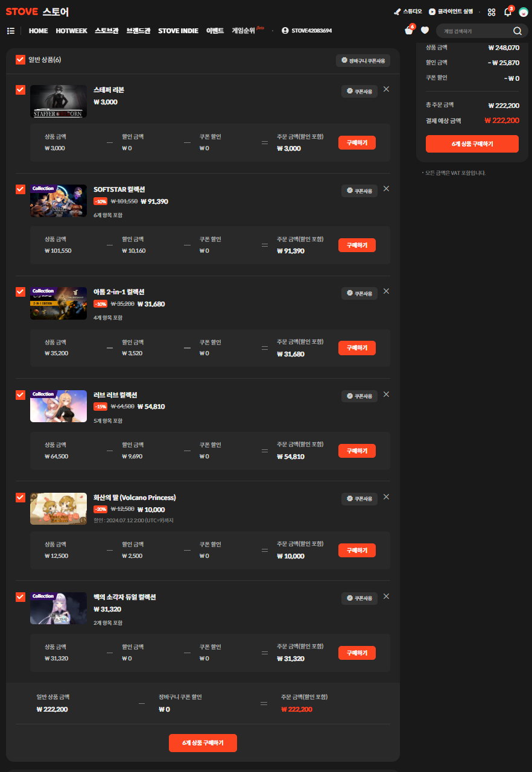Click the search magnifier icon
Viewport: 532px width, 772px height.
point(517,31)
